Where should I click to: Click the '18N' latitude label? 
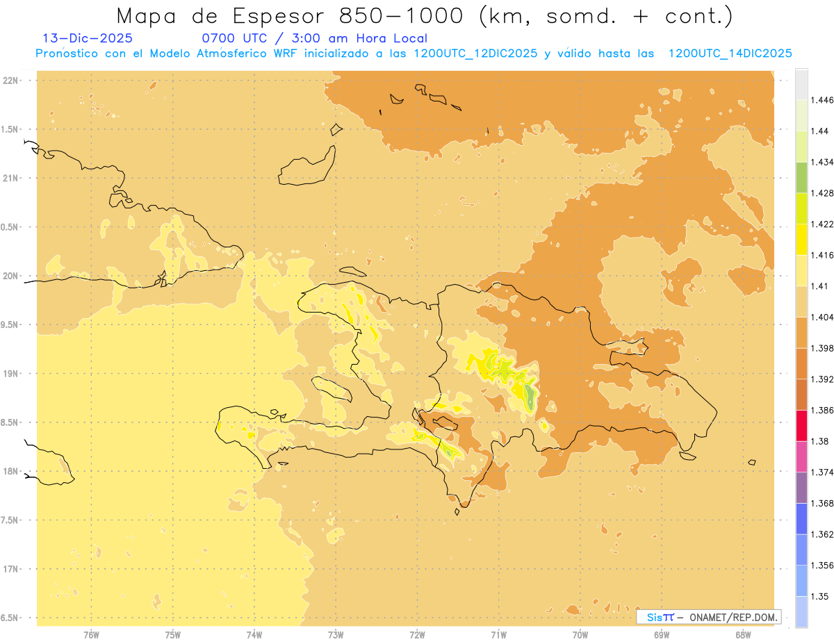point(10,472)
